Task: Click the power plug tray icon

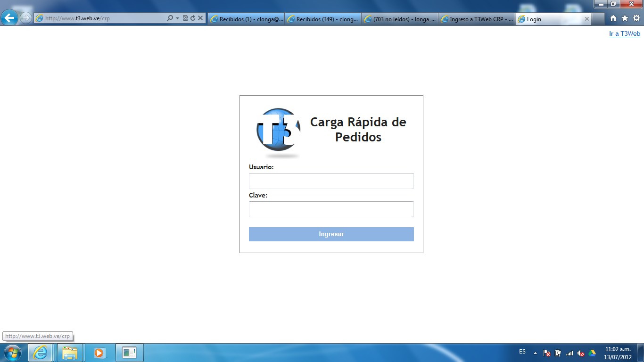Action: (558, 353)
